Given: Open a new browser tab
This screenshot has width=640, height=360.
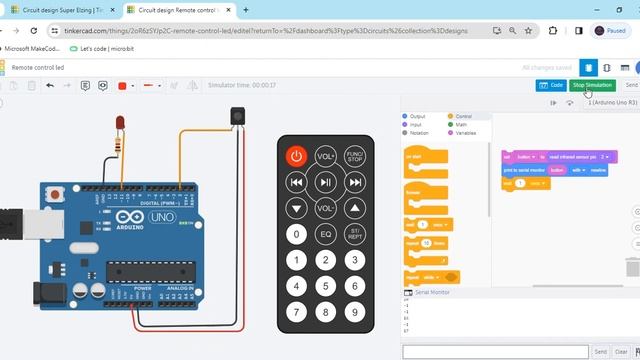Looking at the screenshot, I should [246, 10].
